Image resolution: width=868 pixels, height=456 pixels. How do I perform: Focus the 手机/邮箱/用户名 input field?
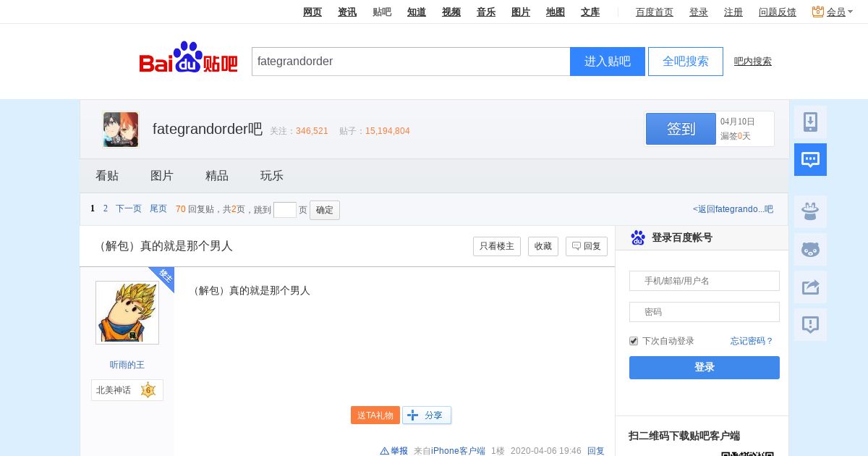(x=705, y=281)
